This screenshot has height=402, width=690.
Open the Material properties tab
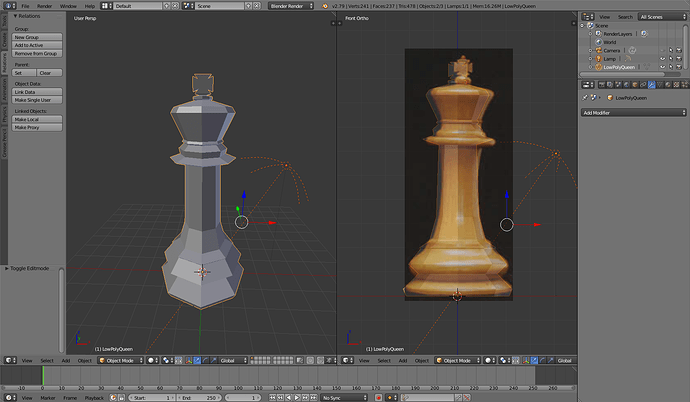tap(668, 85)
